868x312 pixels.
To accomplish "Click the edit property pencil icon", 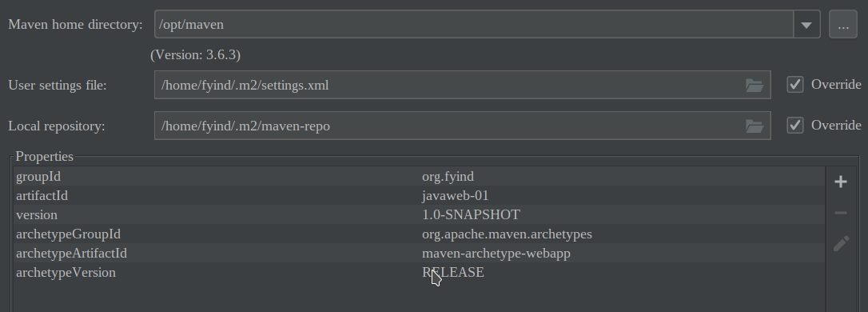I will 840,244.
